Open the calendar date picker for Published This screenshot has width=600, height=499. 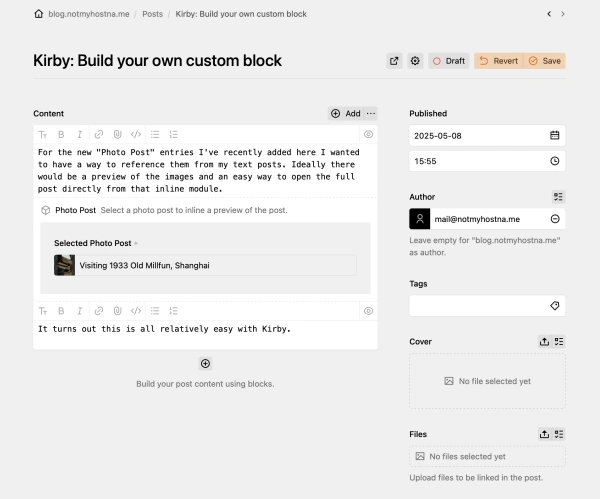pyautogui.click(x=554, y=135)
